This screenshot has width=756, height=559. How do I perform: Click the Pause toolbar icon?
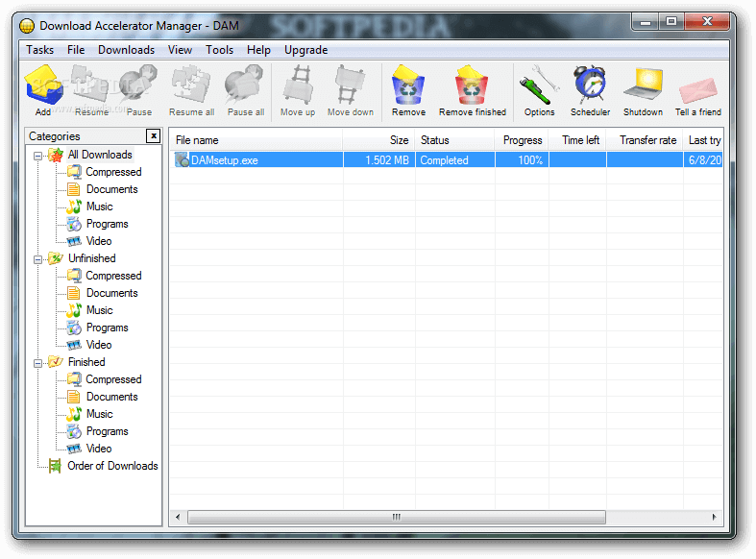tap(139, 85)
